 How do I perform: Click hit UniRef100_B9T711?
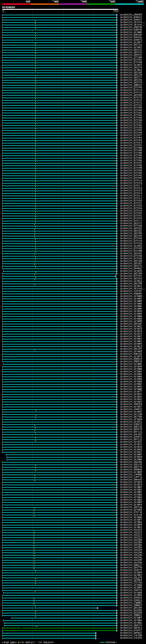131,45
